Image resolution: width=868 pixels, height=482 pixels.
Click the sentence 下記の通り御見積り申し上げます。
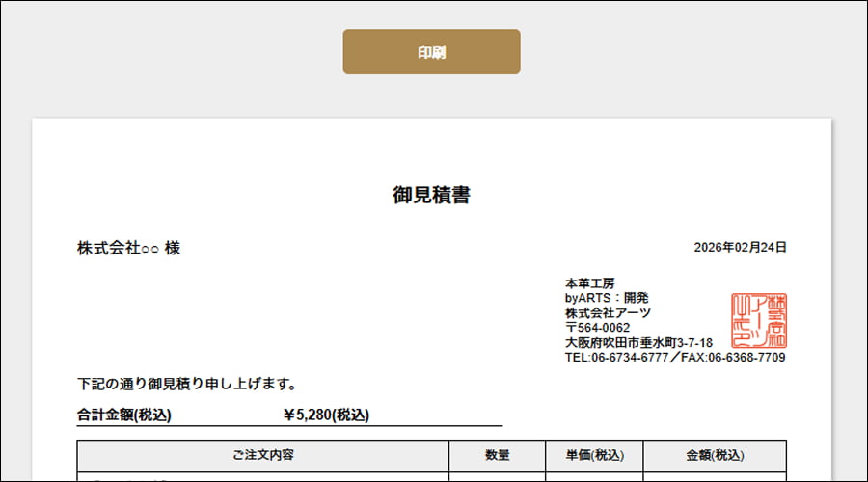[188, 384]
